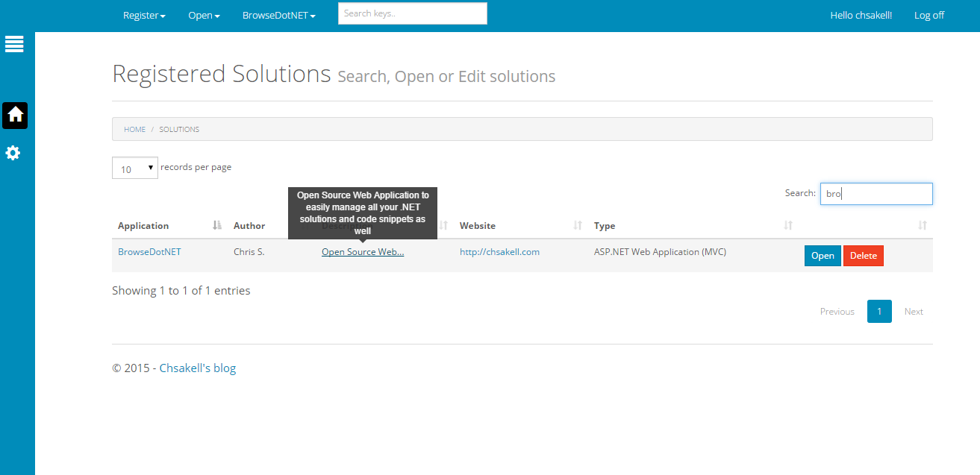The width and height of the screenshot is (980, 475).
Task: Expand the Open dropdown in navbar
Action: point(204,15)
